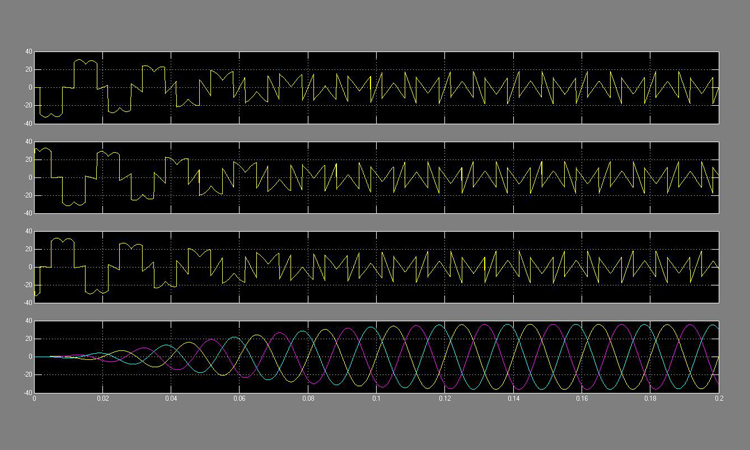Viewport: 750px width, 450px height.
Task: Click the bottom three-phase sinusoidal plot
Action: [376, 357]
